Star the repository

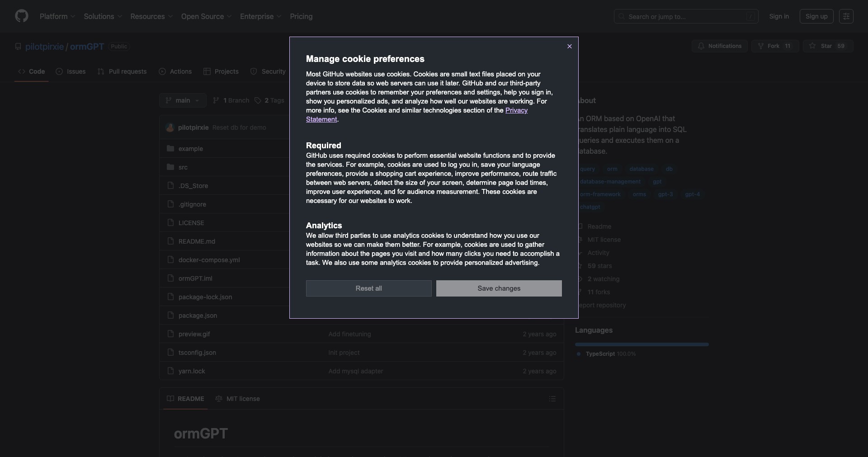click(828, 46)
